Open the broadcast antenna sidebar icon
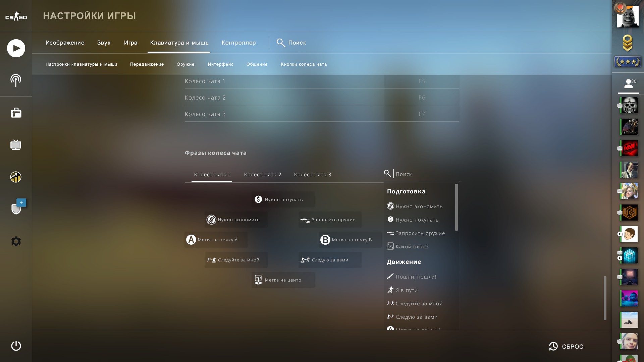 point(16,80)
